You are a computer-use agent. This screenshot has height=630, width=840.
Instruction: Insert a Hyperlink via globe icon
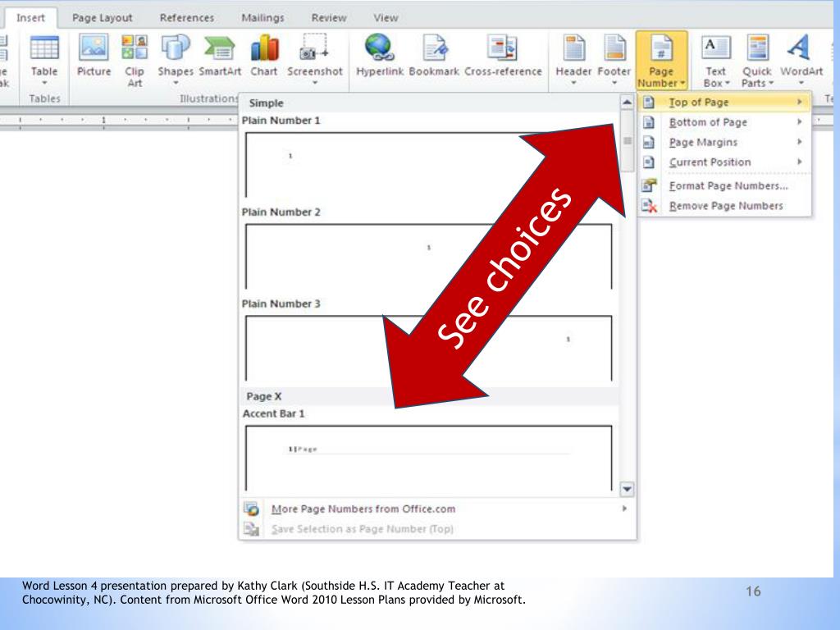pos(379,47)
